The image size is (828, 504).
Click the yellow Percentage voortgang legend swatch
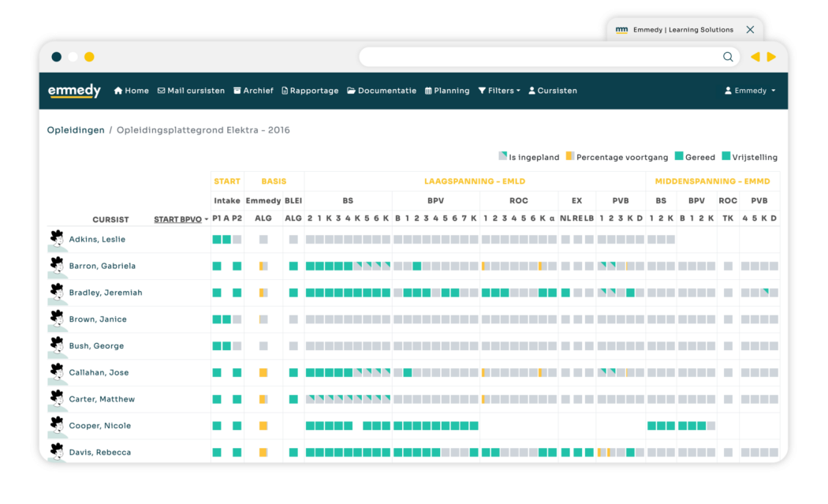pyautogui.click(x=570, y=157)
